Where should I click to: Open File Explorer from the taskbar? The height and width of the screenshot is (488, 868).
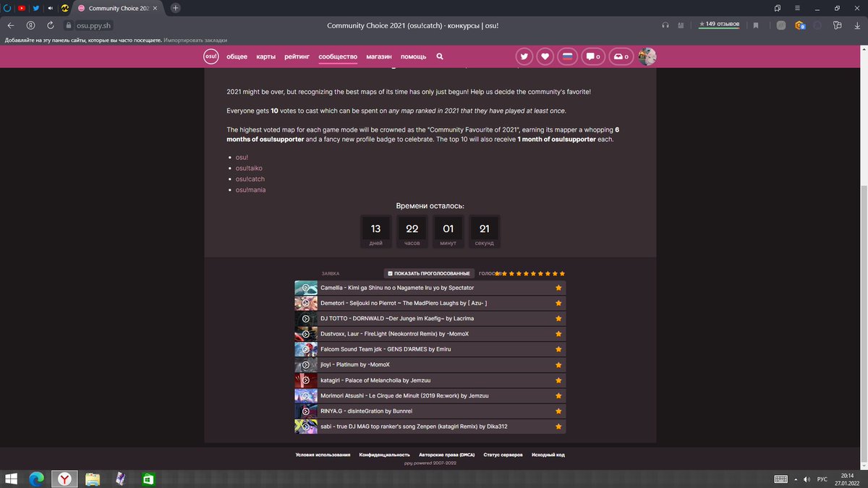(93, 479)
